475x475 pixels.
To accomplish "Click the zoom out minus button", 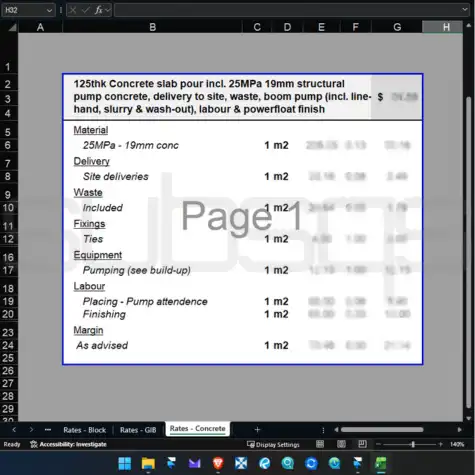I will (378, 444).
